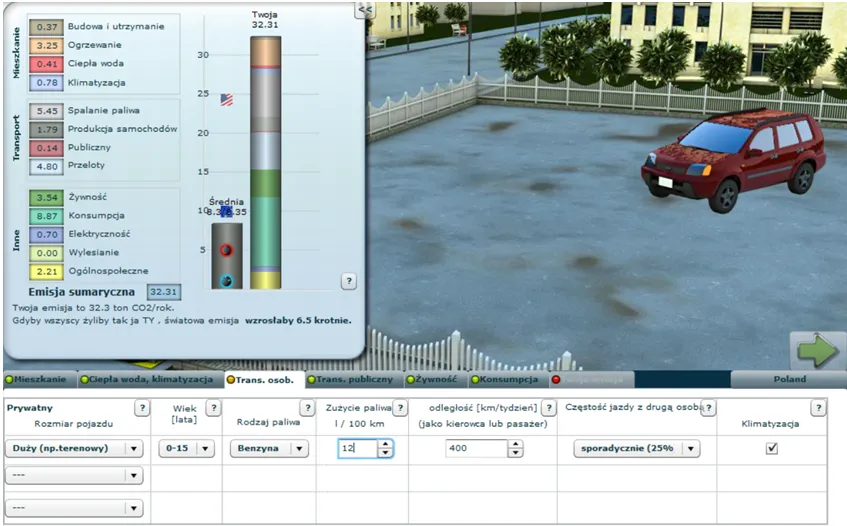This screenshot has width=847, height=526.
Task: Click the Budowa i utrzymanie 0.37 swatch
Action: pyautogui.click(x=46, y=27)
